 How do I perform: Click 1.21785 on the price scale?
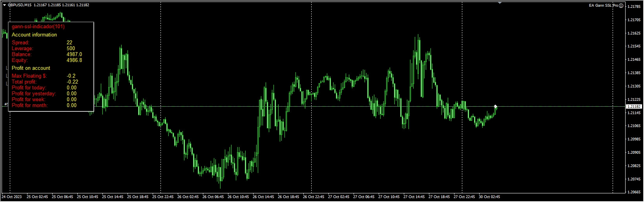click(634, 7)
